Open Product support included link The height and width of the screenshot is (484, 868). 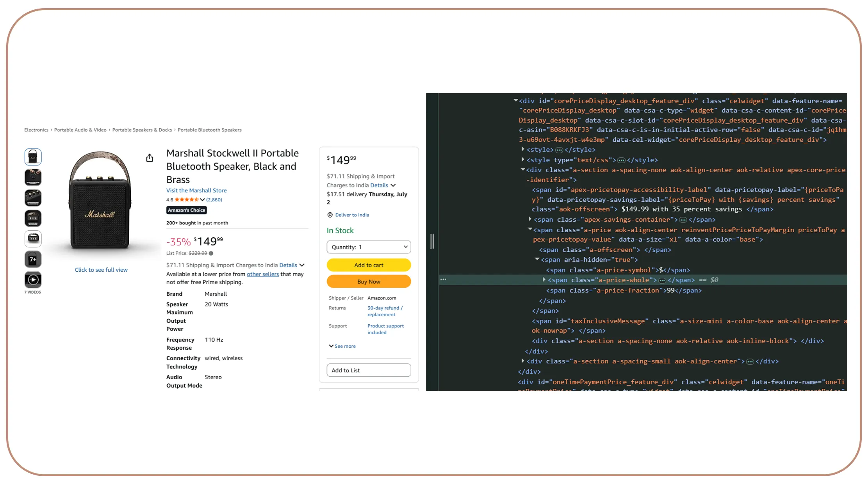pos(385,329)
